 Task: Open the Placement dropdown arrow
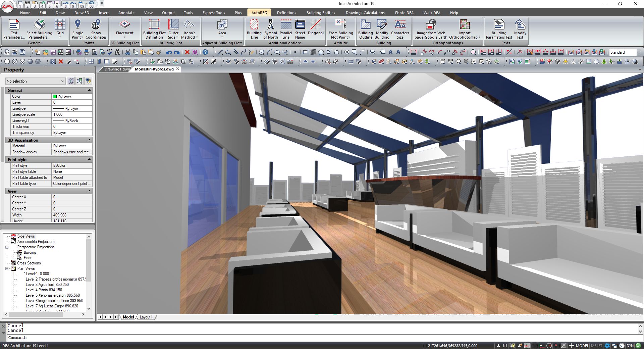point(124,37)
